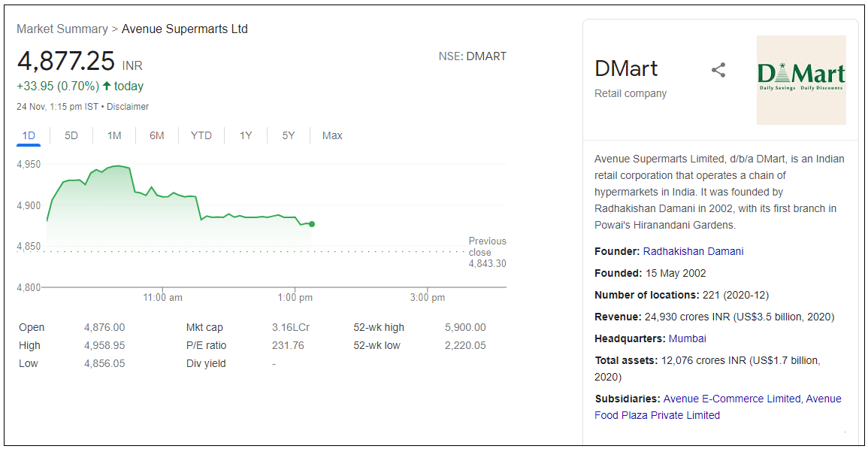Click the 4,950 y-axis label
868x449 pixels.
(x=29, y=164)
